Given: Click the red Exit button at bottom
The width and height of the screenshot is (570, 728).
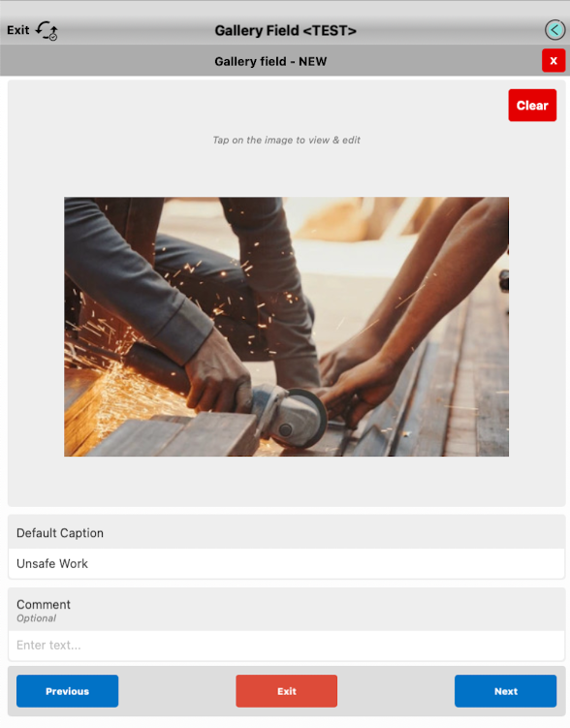Looking at the screenshot, I should 286,691.
